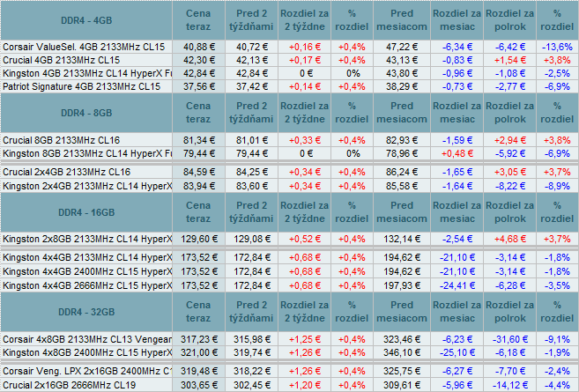Click the -13,6% half-year difference for Corsair ValueSel.

557,47
